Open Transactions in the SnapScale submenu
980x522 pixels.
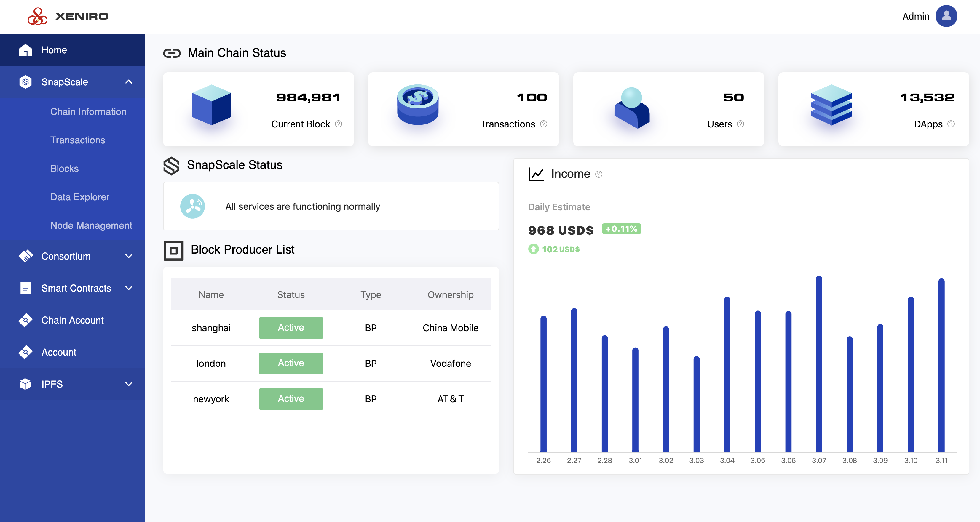78,140
